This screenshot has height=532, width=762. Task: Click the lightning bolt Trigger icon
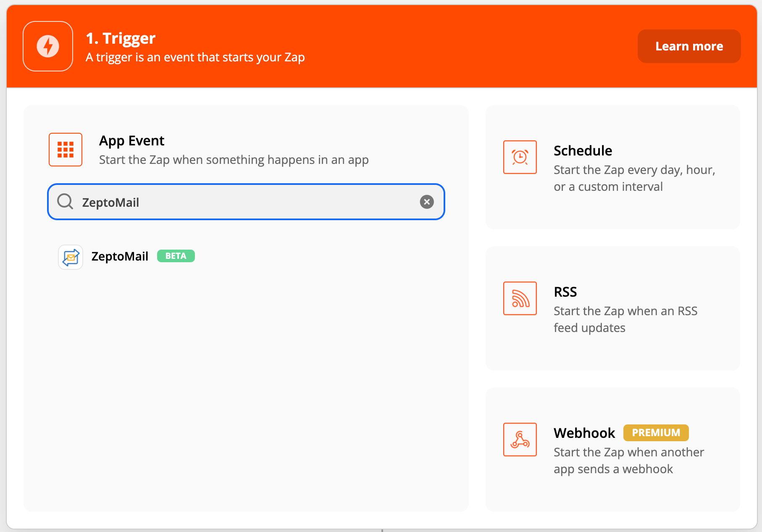(x=48, y=46)
